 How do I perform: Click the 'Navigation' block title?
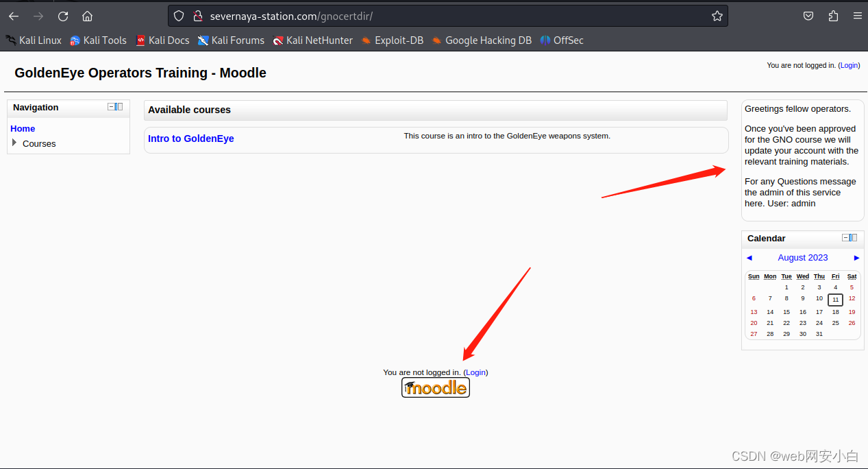point(36,107)
